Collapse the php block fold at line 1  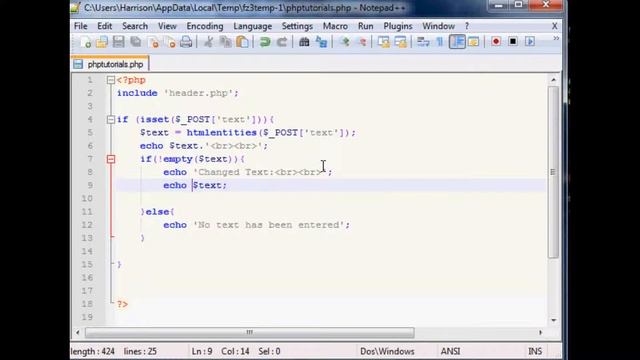(x=111, y=80)
